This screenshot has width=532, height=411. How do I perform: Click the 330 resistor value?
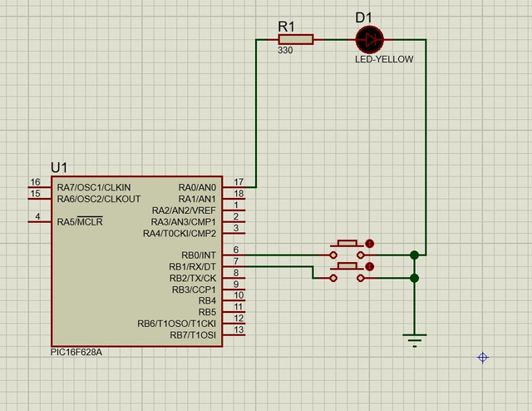(285, 50)
